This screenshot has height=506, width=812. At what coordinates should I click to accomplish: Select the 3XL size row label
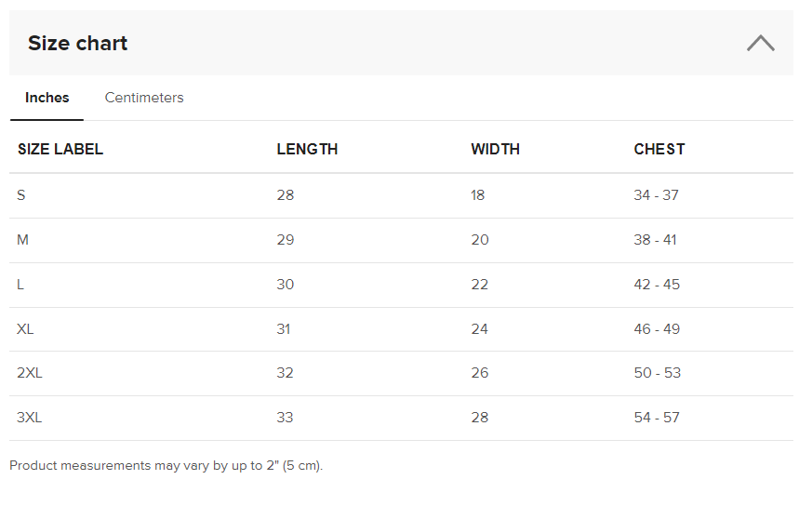(30, 418)
